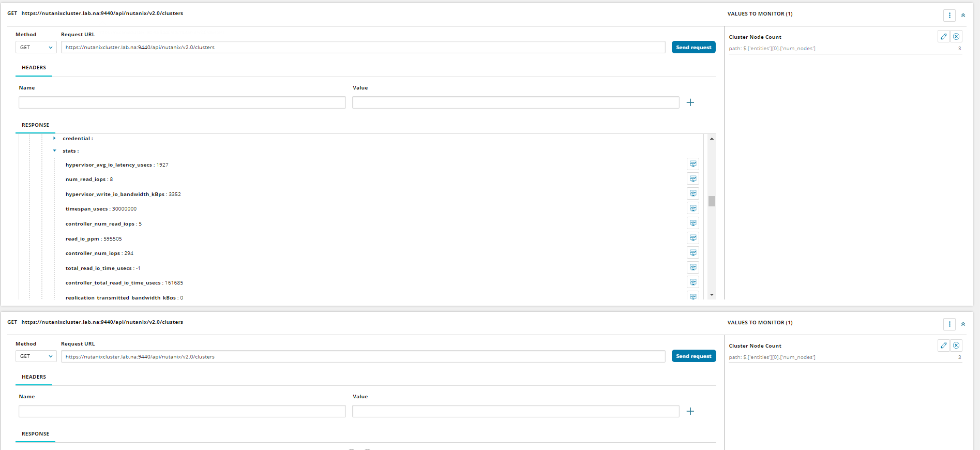
Task: Collapse the top request panel with the double chevron
Action: (x=963, y=15)
